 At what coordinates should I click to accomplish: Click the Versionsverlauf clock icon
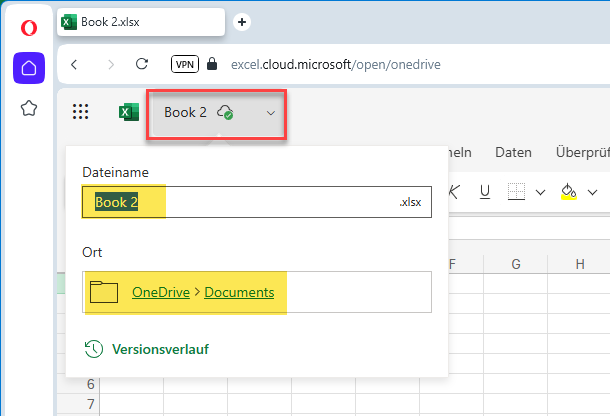tap(94, 349)
